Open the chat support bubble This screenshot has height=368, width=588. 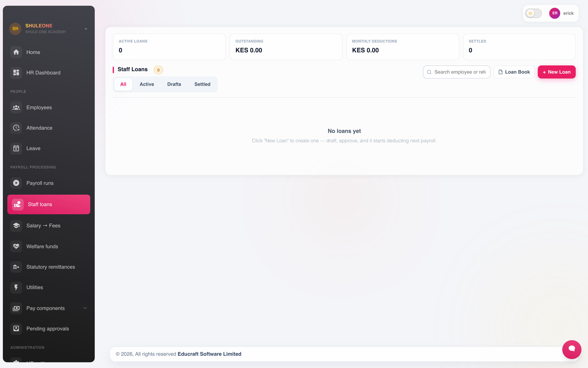tap(571, 349)
